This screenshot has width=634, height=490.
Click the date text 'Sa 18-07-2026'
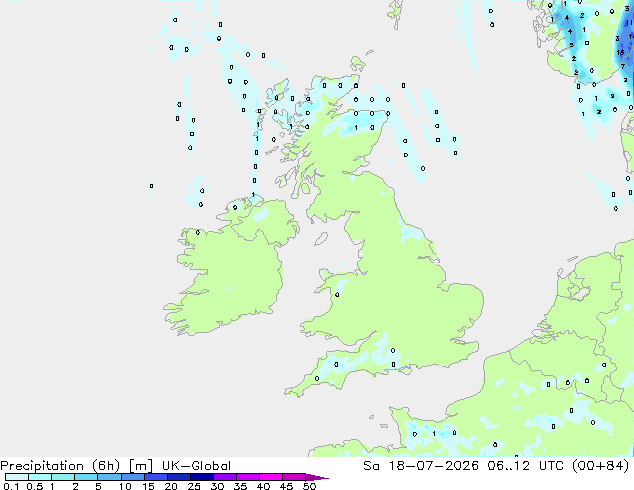coord(421,466)
